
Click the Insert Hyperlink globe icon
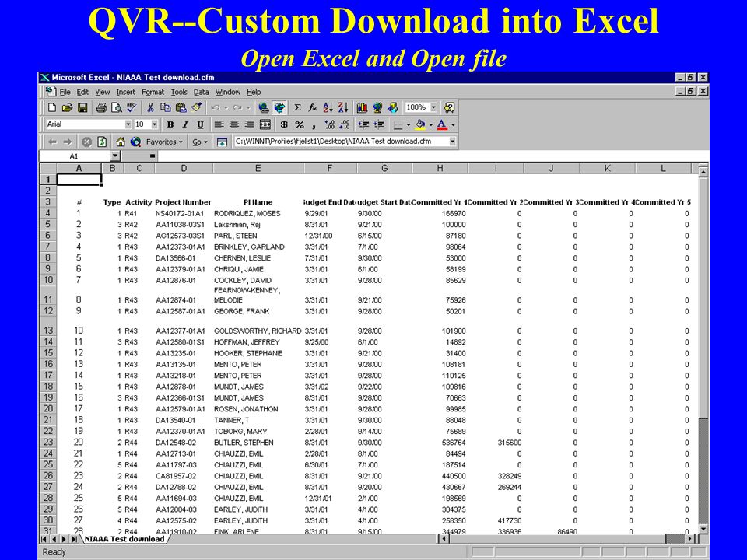click(x=264, y=107)
